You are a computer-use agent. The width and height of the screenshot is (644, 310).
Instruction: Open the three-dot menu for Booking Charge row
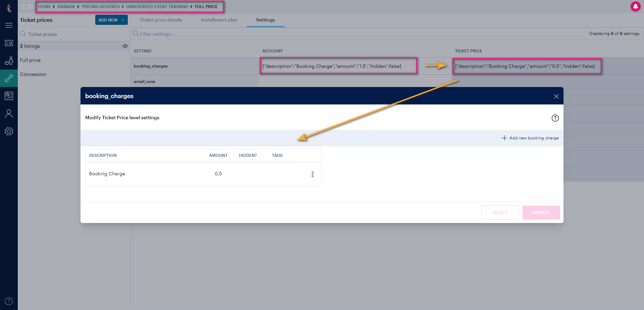pyautogui.click(x=313, y=174)
